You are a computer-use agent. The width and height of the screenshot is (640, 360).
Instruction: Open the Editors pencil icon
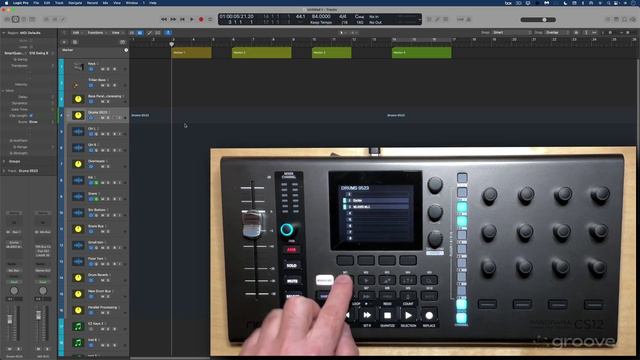[x=63, y=19]
